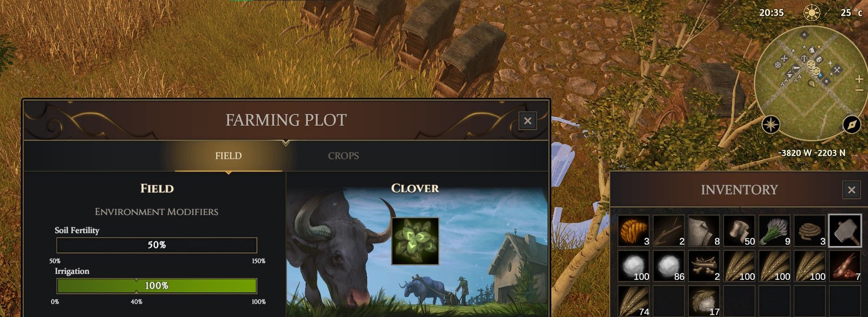Zoom out the minimap with minus

pos(858,90)
